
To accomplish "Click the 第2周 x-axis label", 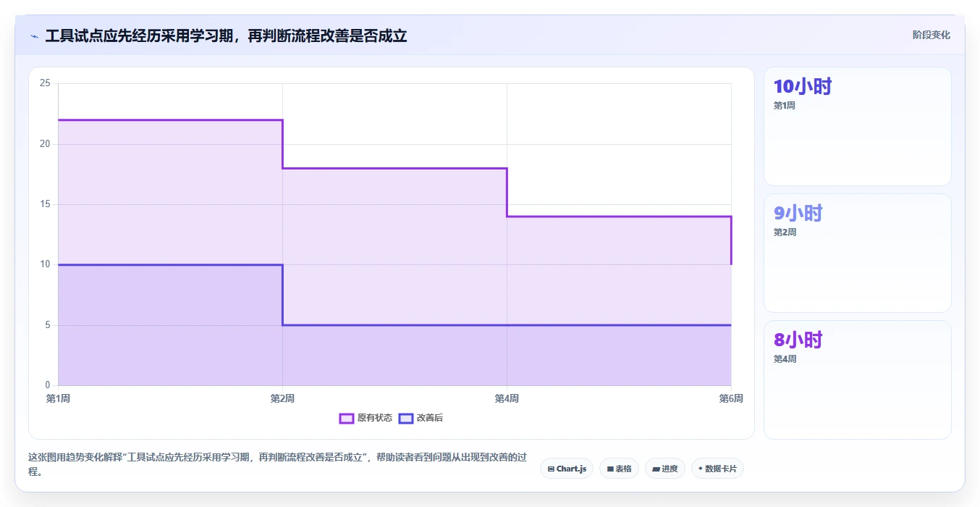I will (x=282, y=398).
